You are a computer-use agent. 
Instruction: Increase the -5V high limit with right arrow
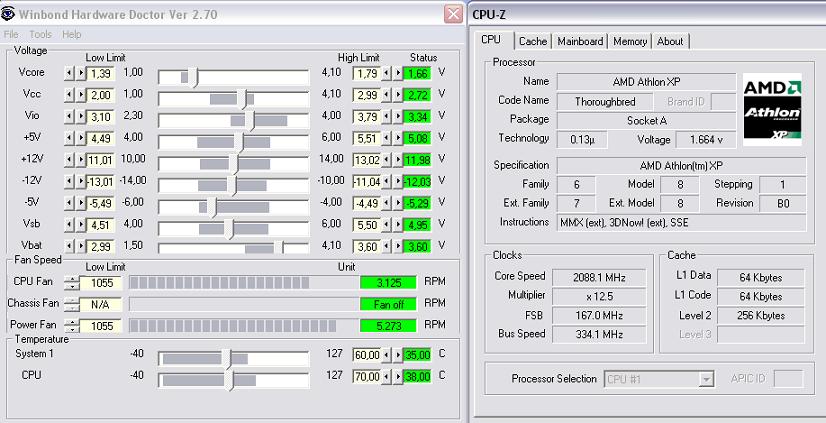tap(398, 203)
